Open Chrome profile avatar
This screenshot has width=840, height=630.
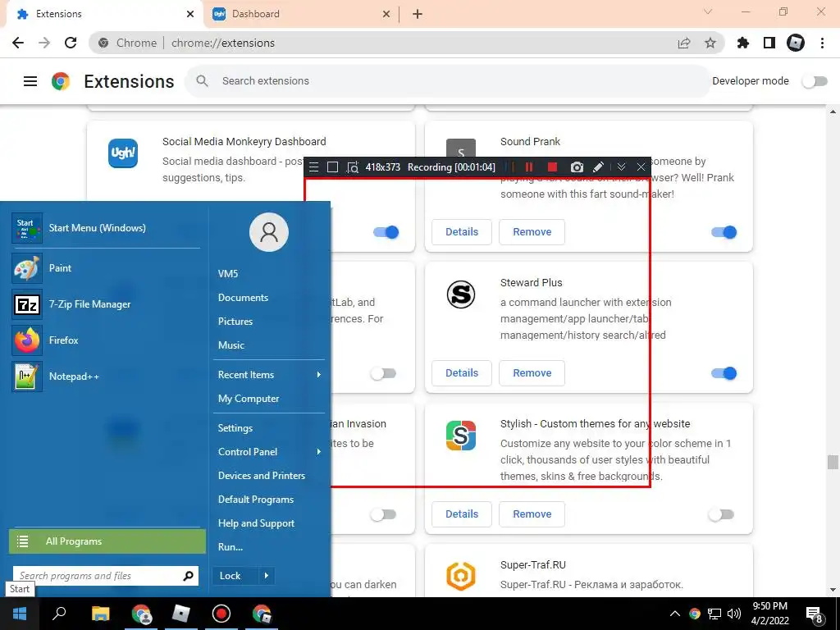pyautogui.click(x=796, y=43)
